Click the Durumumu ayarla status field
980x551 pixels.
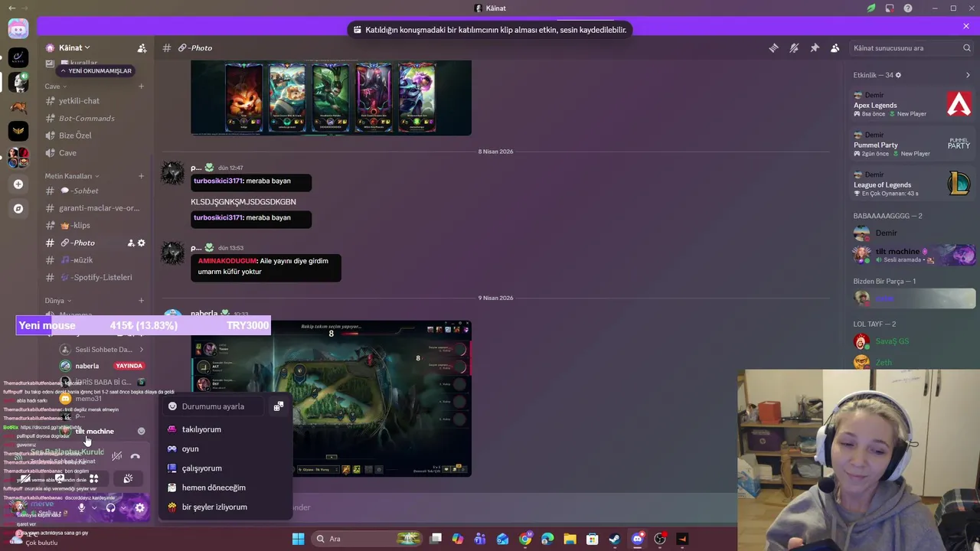(214, 406)
